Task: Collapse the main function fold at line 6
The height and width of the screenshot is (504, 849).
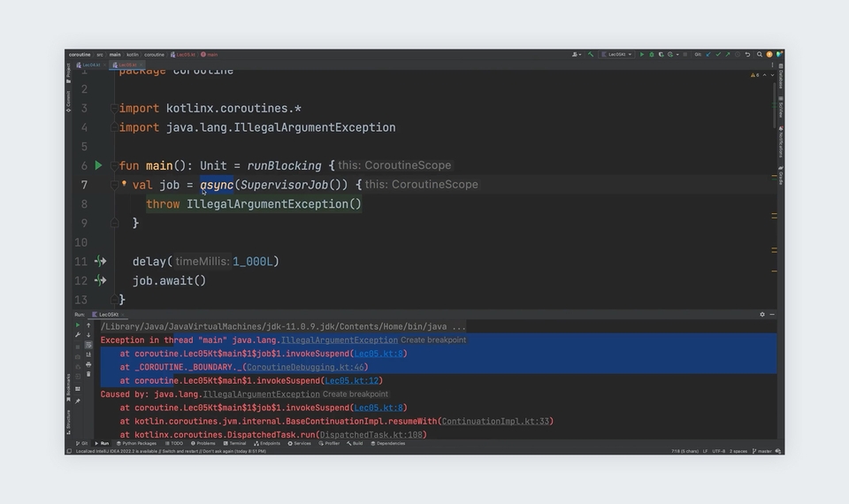Action: click(x=114, y=165)
